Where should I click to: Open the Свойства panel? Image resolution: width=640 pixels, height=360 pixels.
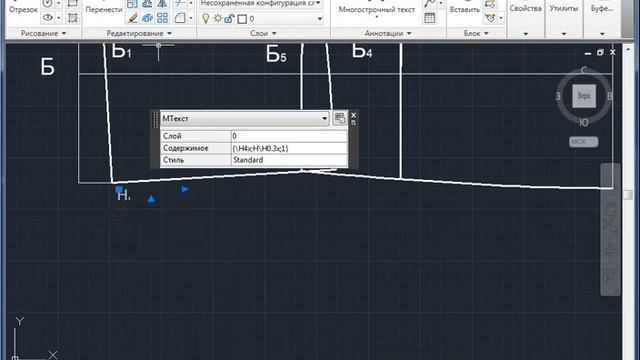pyautogui.click(x=525, y=8)
